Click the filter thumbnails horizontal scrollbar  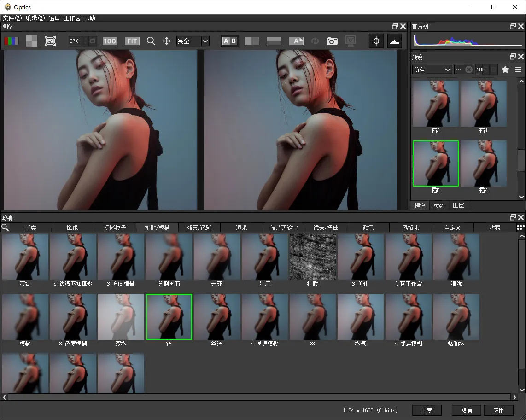tap(260, 397)
